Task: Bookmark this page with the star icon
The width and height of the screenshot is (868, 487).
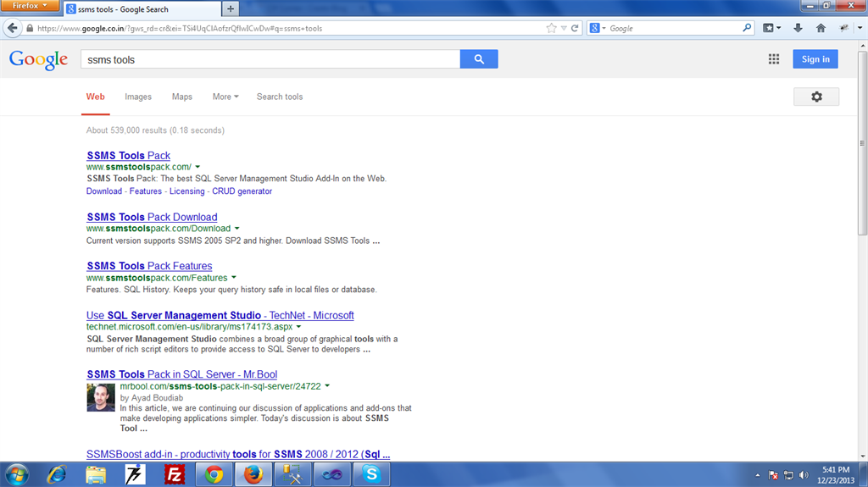Action: coord(551,28)
